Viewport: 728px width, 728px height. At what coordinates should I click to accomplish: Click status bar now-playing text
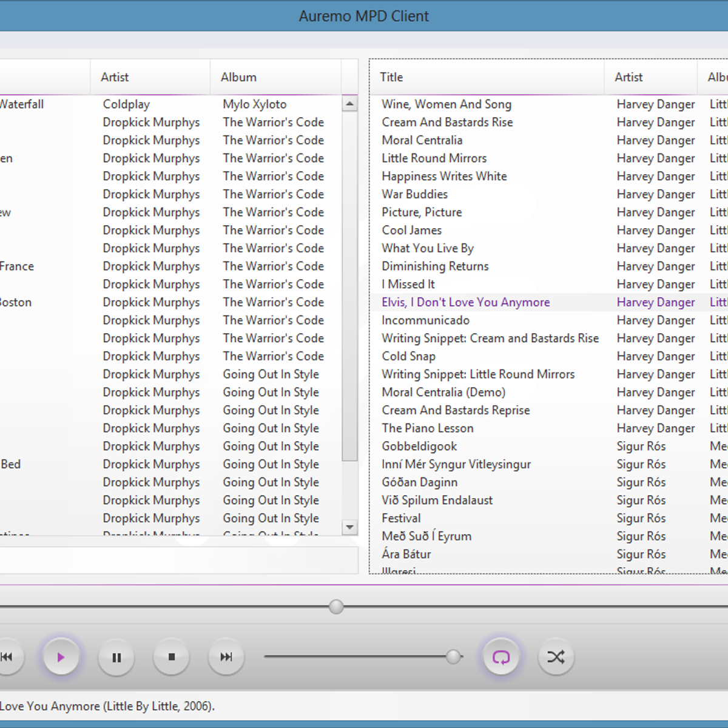point(107,706)
